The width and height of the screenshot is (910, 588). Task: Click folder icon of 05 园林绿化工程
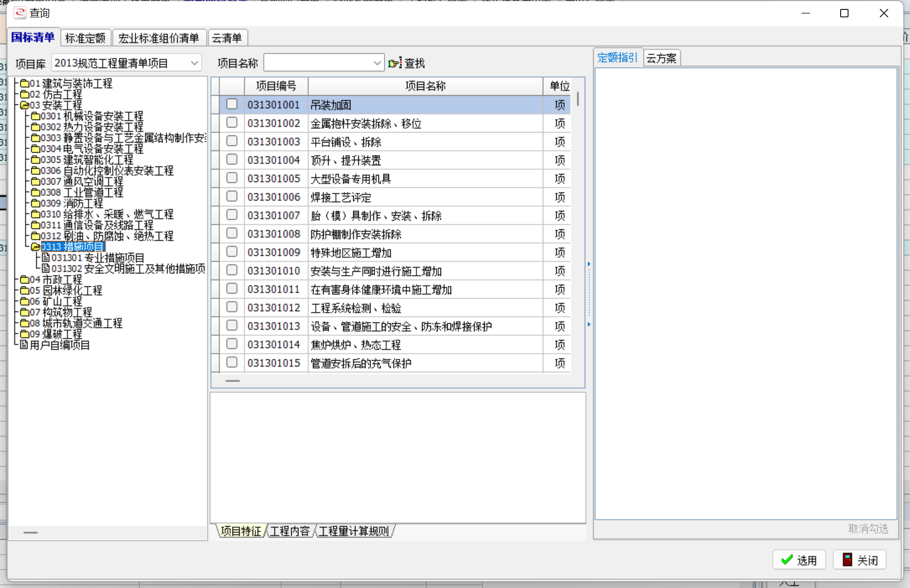(x=25, y=291)
